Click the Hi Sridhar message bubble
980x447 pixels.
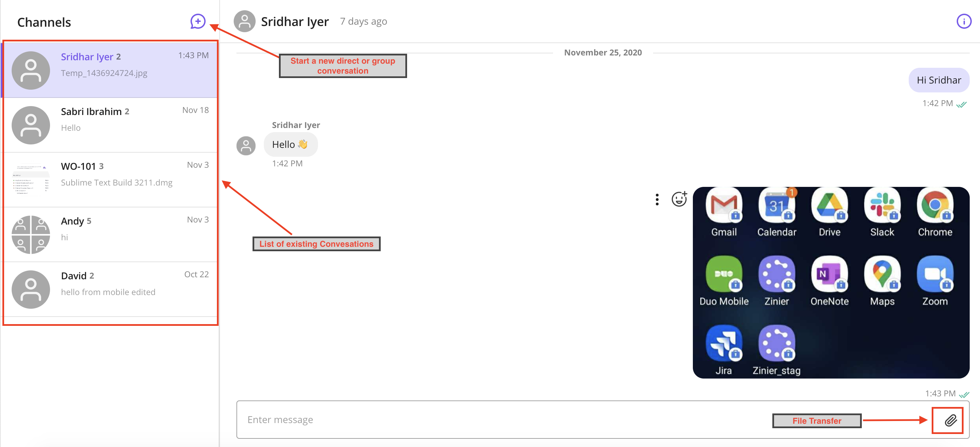pos(939,80)
